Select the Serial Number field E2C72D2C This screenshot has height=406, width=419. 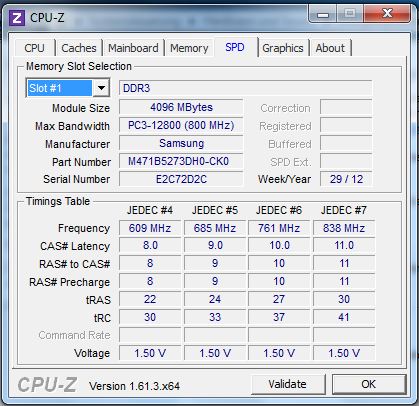pyautogui.click(x=181, y=179)
